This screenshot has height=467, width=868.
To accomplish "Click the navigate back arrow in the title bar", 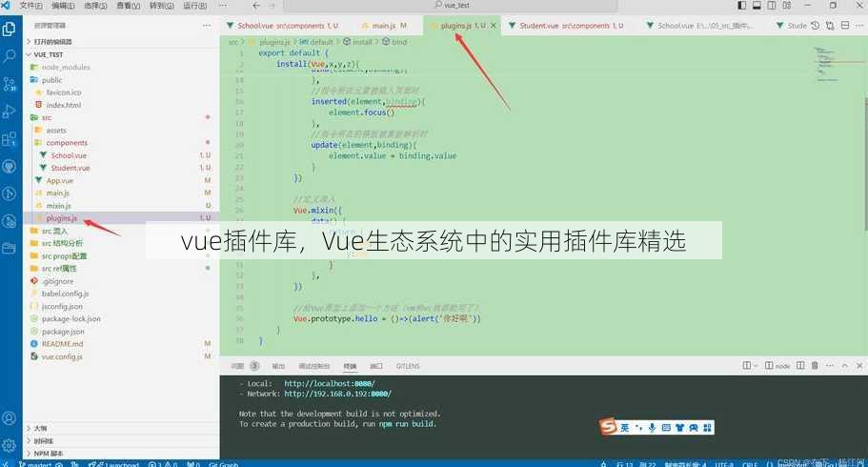I will coord(255,5).
